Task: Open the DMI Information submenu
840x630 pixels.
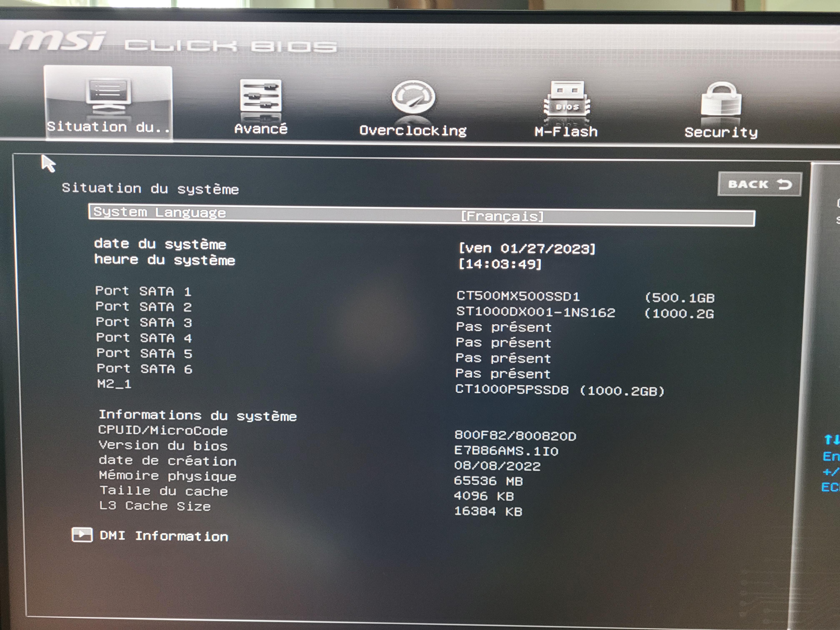Action: click(x=164, y=536)
